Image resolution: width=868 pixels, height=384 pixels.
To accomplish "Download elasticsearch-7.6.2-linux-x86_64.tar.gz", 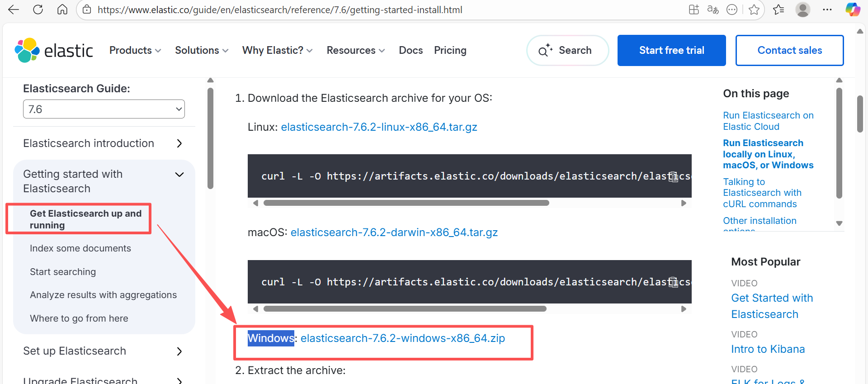I will point(379,127).
